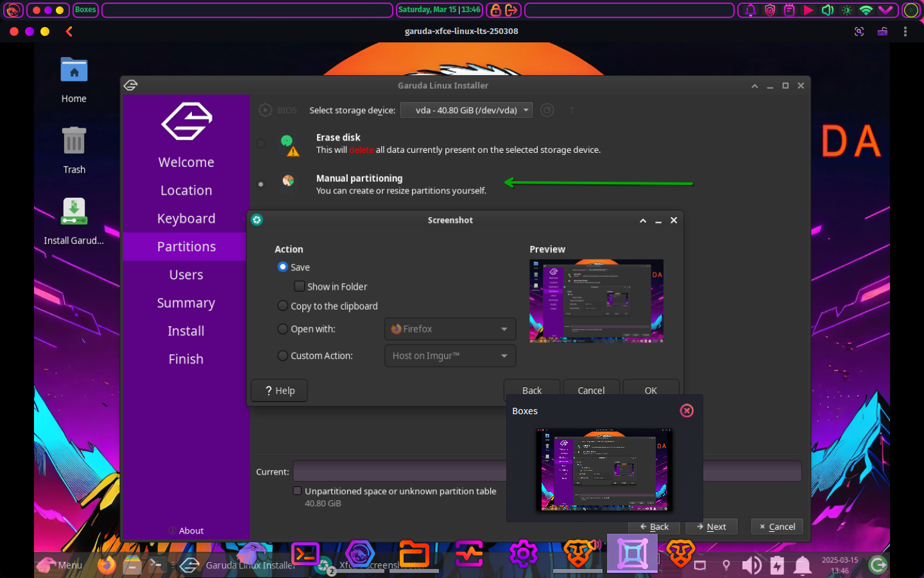The height and width of the screenshot is (578, 924).
Task: Open the storage device vda dropdown
Action: 466,110
